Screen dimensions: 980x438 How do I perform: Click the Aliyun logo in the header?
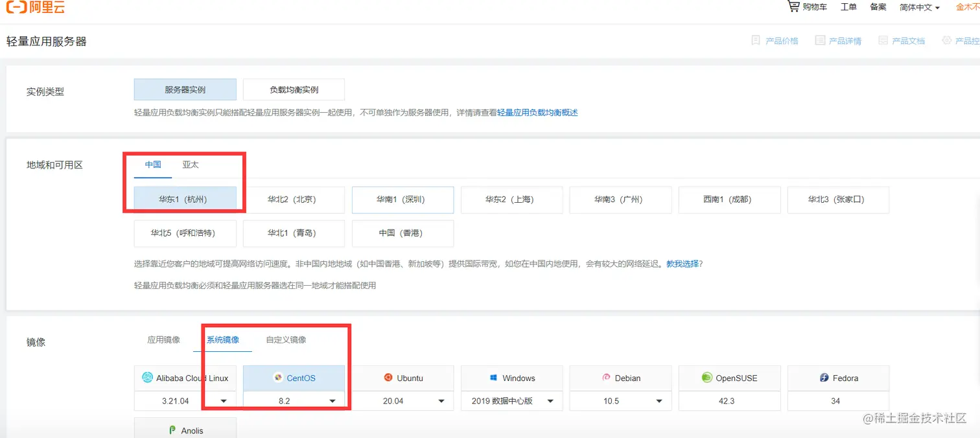[36, 7]
